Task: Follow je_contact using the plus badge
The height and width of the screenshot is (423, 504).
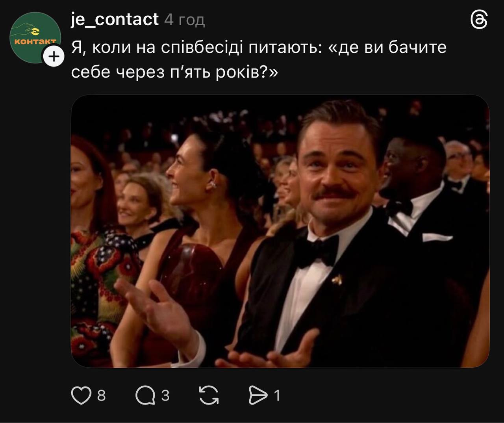Action: 54,57
